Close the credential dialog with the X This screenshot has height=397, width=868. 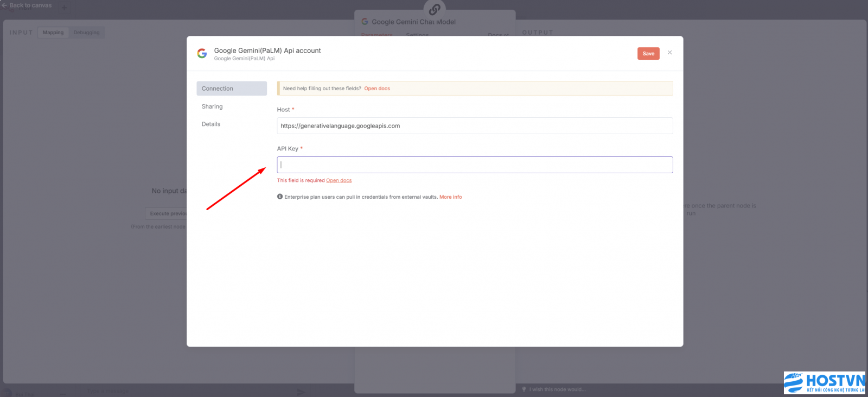670,53
